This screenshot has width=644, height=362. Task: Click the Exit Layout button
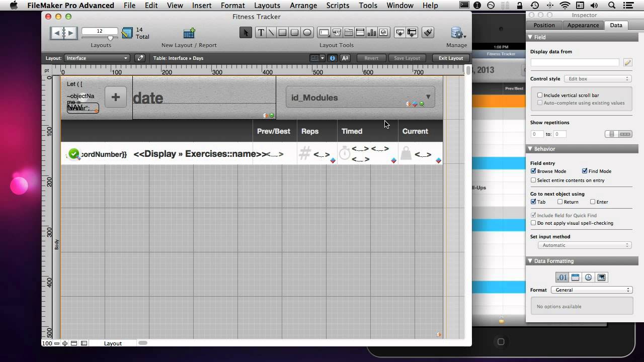pyautogui.click(x=451, y=58)
